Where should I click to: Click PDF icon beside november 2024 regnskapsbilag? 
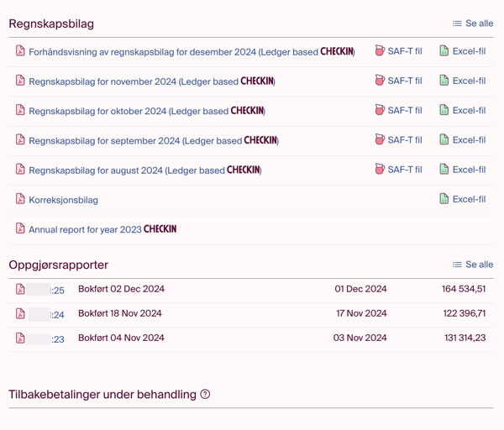pyautogui.click(x=20, y=81)
